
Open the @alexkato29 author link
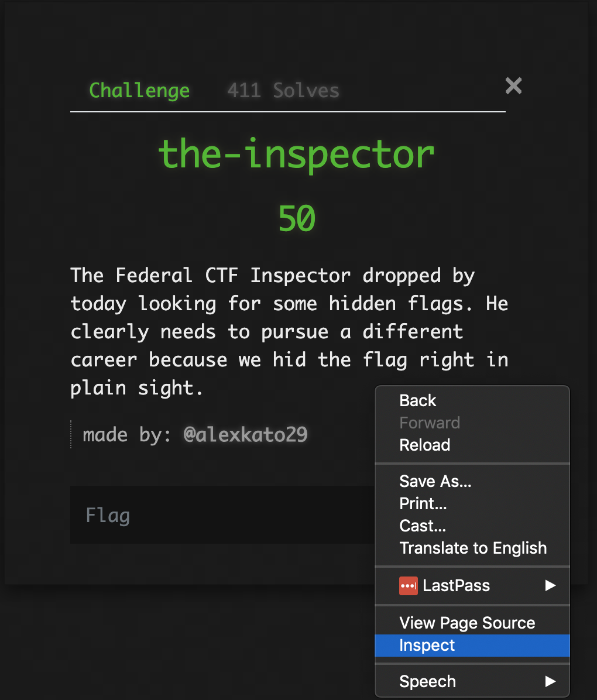pos(245,434)
